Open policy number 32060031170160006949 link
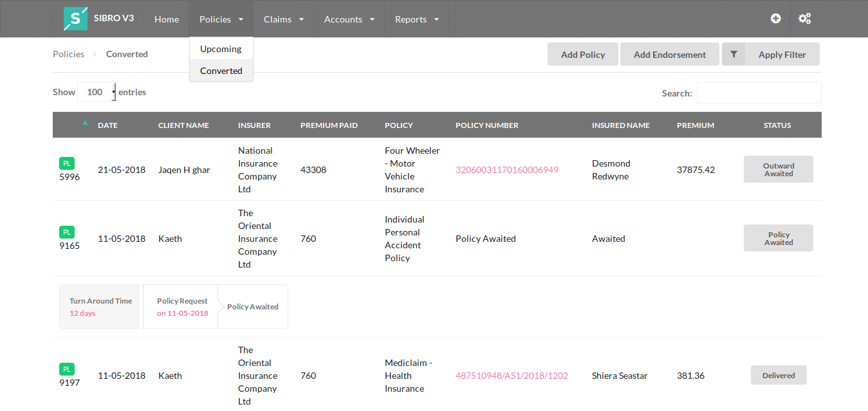Screen dimensions: 868x411 coord(507,170)
